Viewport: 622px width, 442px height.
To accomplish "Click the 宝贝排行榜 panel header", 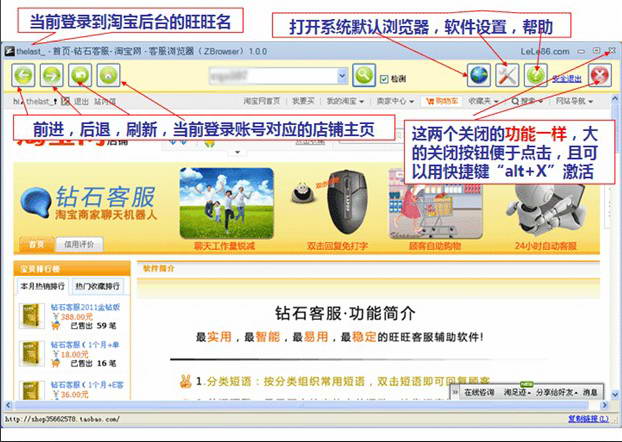I will 72,269.
